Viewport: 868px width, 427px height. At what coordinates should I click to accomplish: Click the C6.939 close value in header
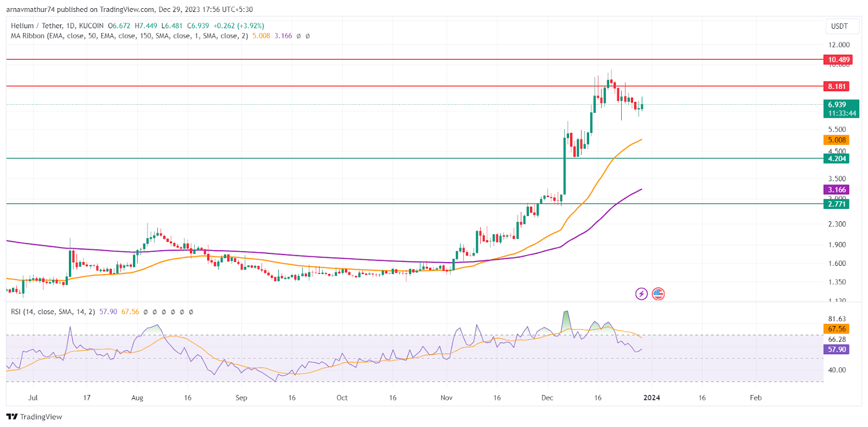point(198,26)
